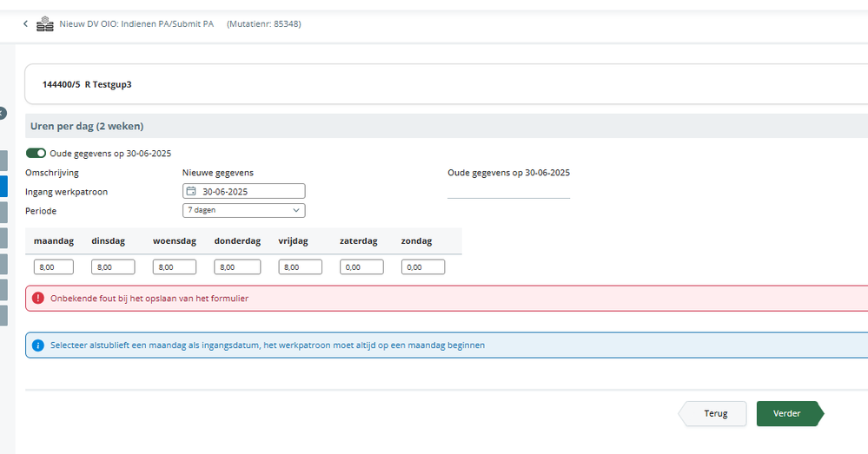Click the blue info icon
Image resolution: width=868 pixels, height=454 pixels.
tap(37, 345)
